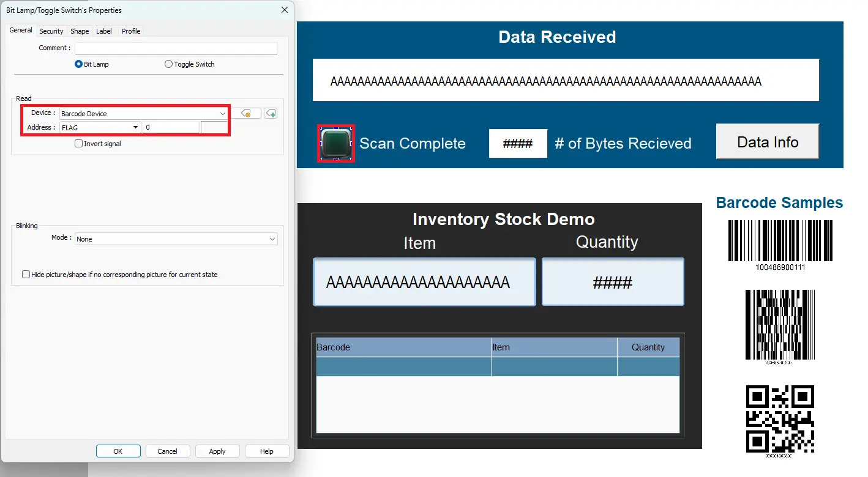The width and height of the screenshot is (868, 477).
Task: Click into the Comment text field
Action: pos(176,48)
